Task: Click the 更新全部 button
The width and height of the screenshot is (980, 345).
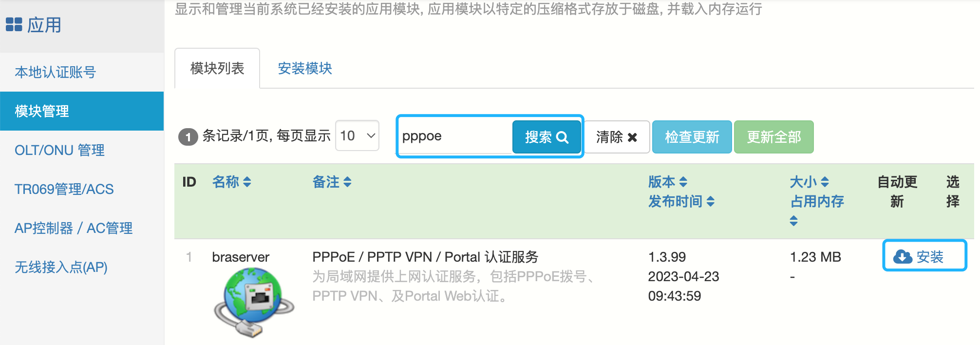Action: [x=773, y=137]
